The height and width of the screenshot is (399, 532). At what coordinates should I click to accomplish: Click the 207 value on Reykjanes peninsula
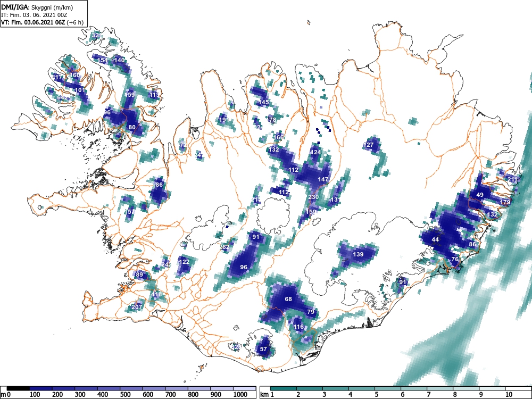click(137, 307)
